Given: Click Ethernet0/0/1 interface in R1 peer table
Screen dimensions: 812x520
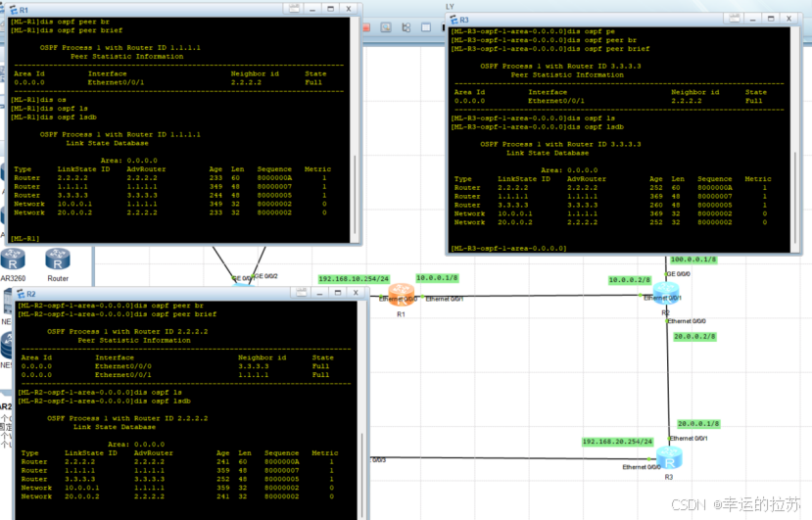Looking at the screenshot, I should pyautogui.click(x=116, y=82).
